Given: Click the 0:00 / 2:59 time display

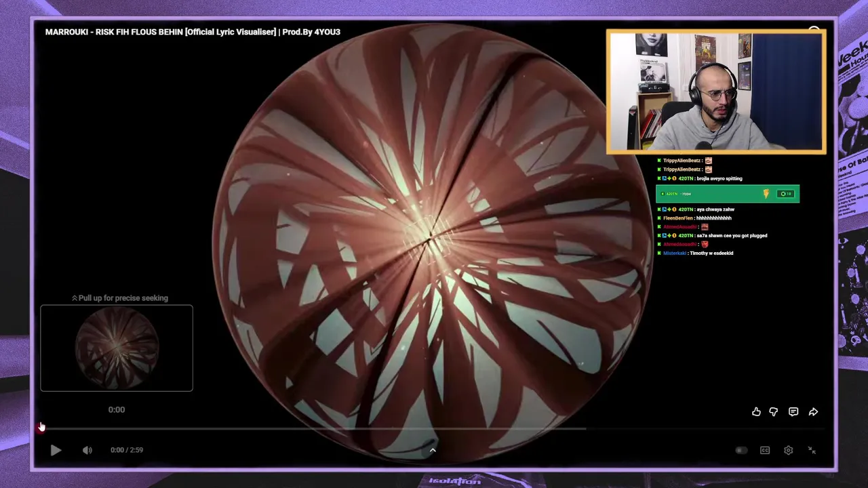Looking at the screenshot, I should (127, 450).
